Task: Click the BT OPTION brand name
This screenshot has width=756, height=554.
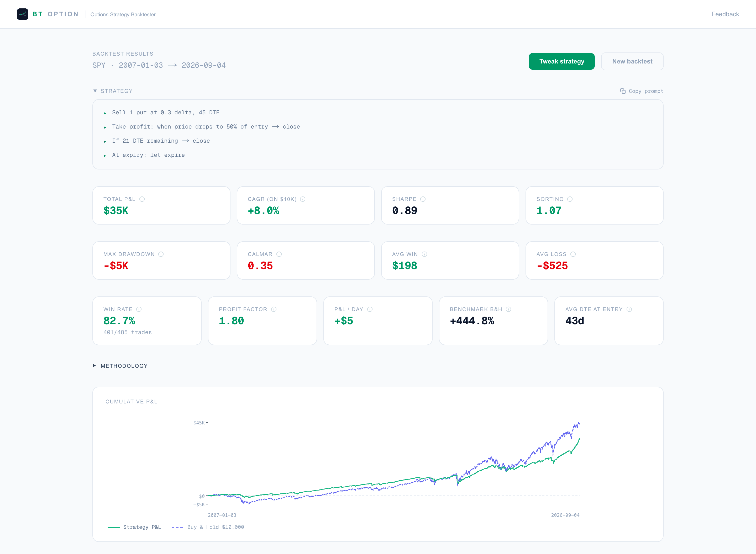Action: point(56,14)
